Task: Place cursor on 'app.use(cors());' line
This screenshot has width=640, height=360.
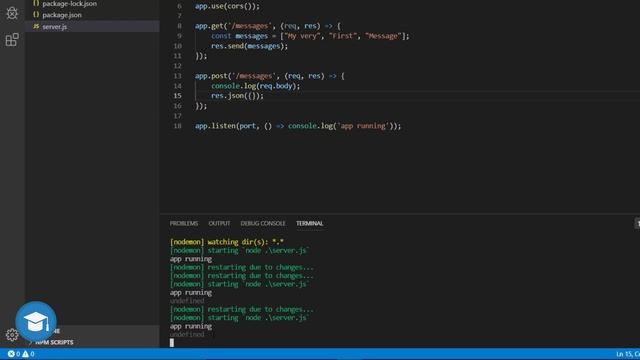Action: tap(227, 6)
